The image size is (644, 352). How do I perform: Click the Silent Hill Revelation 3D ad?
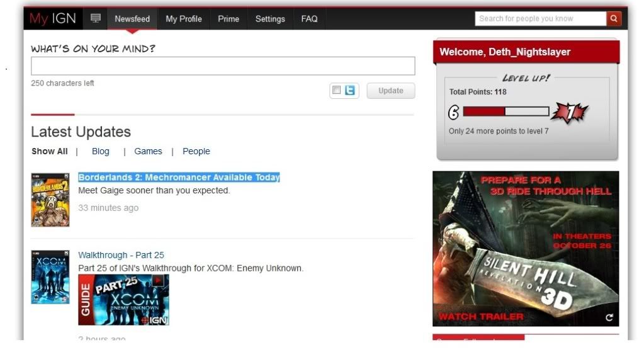coord(526,249)
